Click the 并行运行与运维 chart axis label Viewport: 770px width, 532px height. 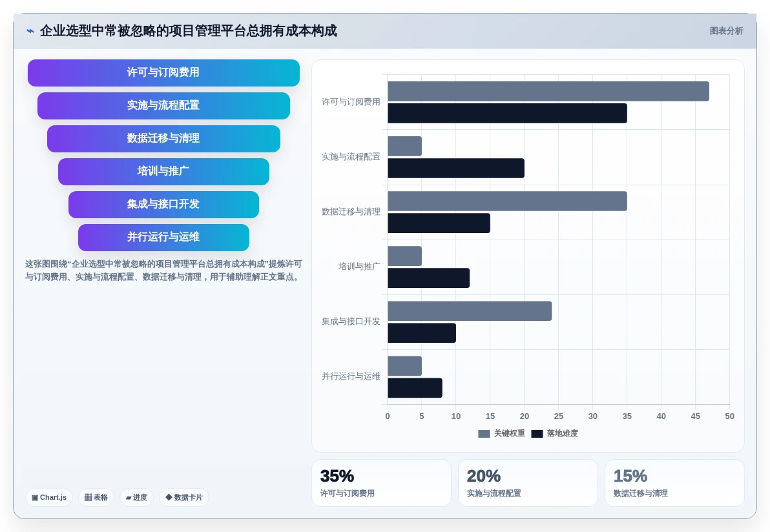[351, 377]
